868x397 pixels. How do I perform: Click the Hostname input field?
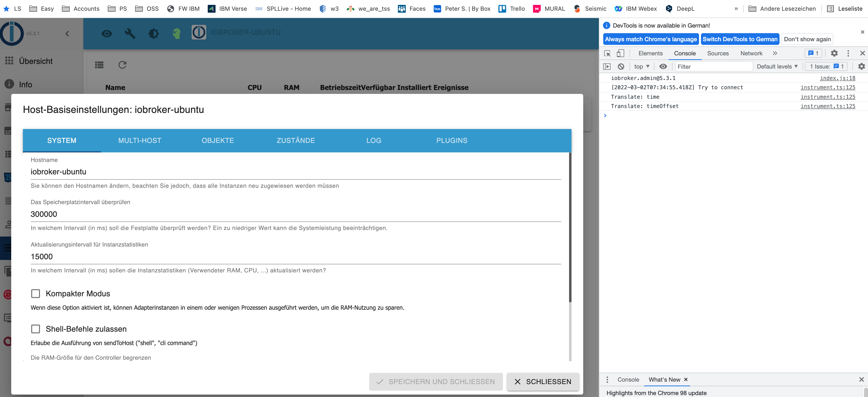[296, 172]
